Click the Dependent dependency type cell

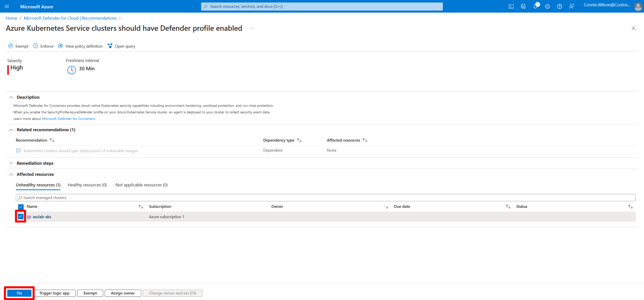coord(273,150)
